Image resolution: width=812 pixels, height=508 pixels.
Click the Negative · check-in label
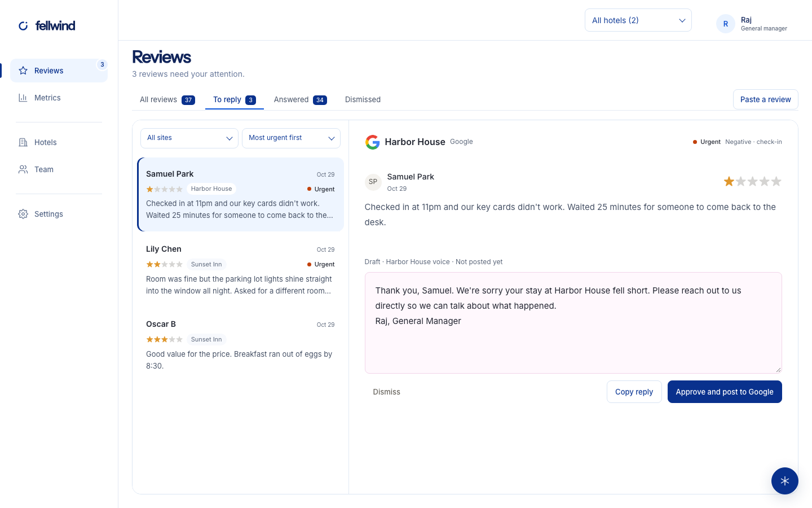point(753,142)
